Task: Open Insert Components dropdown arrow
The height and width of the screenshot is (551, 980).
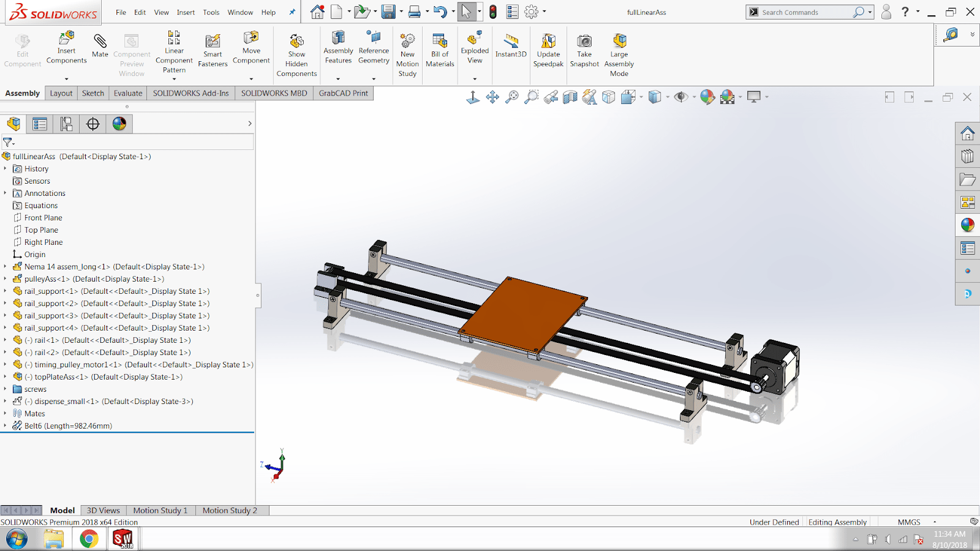Action: click(66, 78)
